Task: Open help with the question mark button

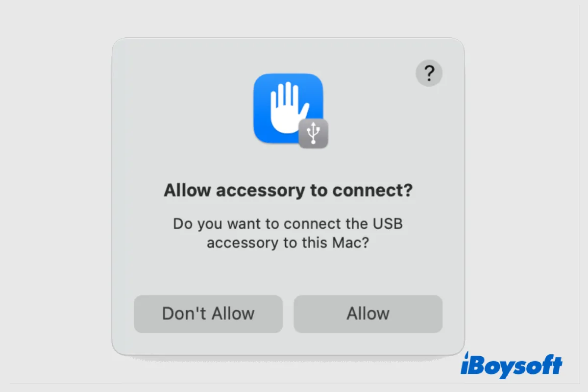Action: point(429,73)
